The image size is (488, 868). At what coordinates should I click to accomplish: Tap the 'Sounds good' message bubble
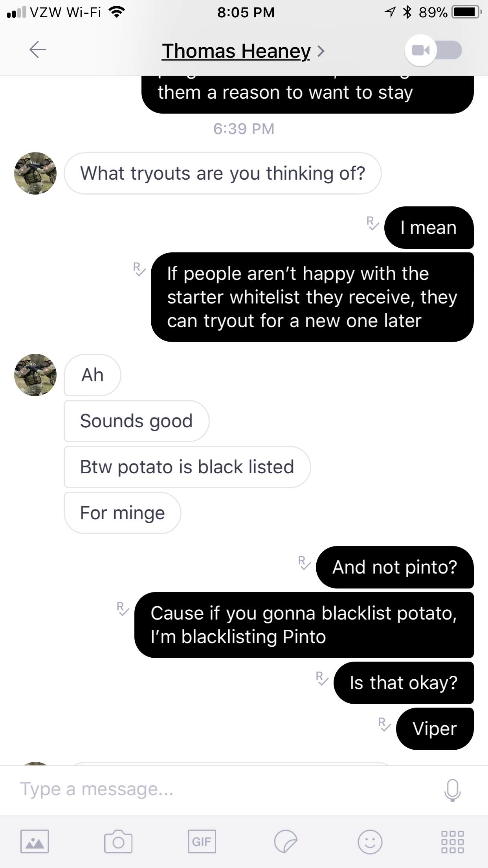tap(136, 421)
